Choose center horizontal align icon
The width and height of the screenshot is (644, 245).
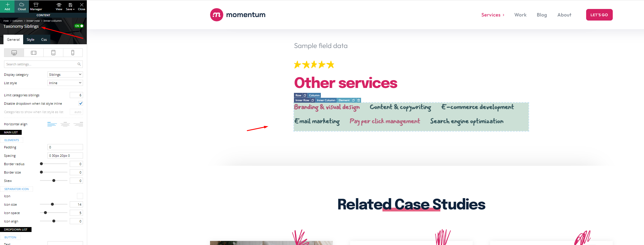tap(65, 124)
